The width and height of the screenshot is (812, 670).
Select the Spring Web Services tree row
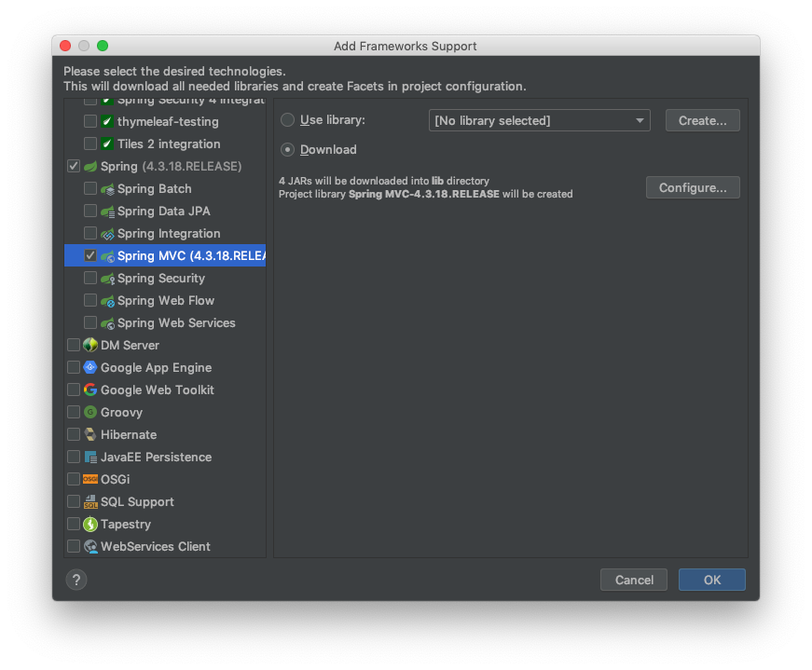click(165, 323)
